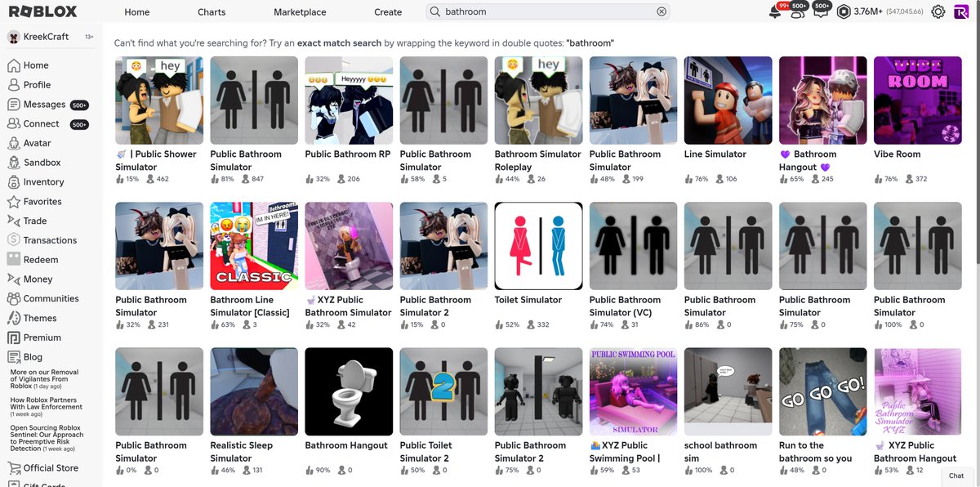
Task: Open the Public Bathroom RP game thumbnail
Action: [349, 101]
